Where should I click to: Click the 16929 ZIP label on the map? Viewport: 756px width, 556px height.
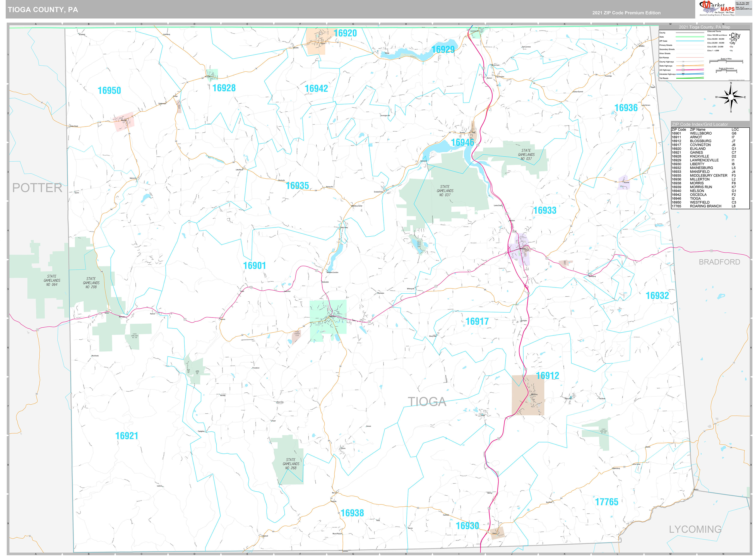click(x=443, y=49)
